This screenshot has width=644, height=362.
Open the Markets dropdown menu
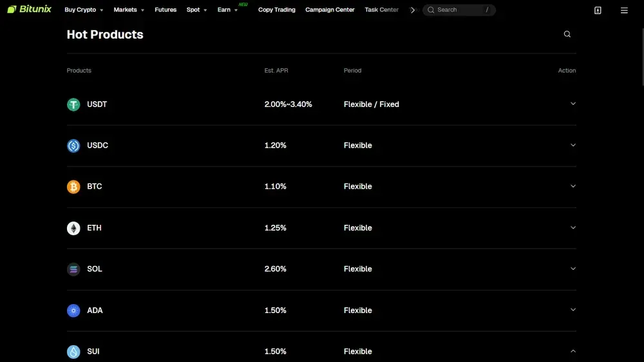click(x=129, y=10)
